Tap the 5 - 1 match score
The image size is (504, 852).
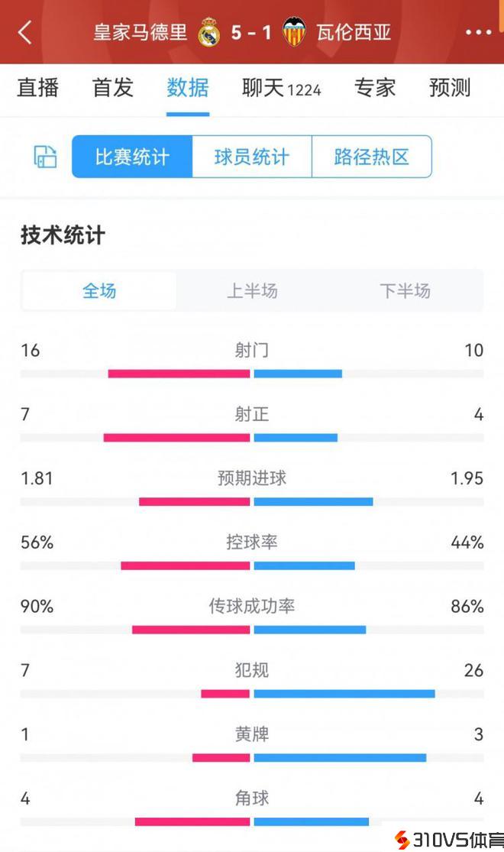(251, 33)
